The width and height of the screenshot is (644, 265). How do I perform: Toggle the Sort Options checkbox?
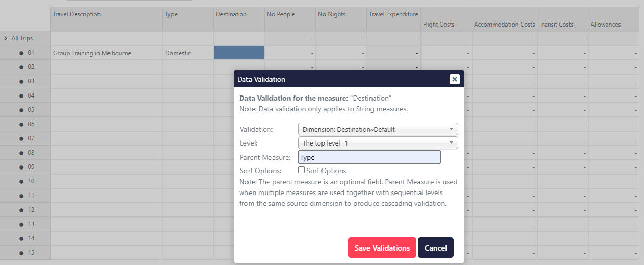pos(302,170)
